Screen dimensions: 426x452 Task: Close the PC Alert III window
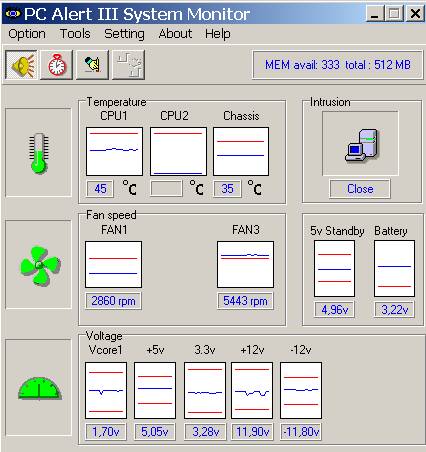[x=415, y=14]
